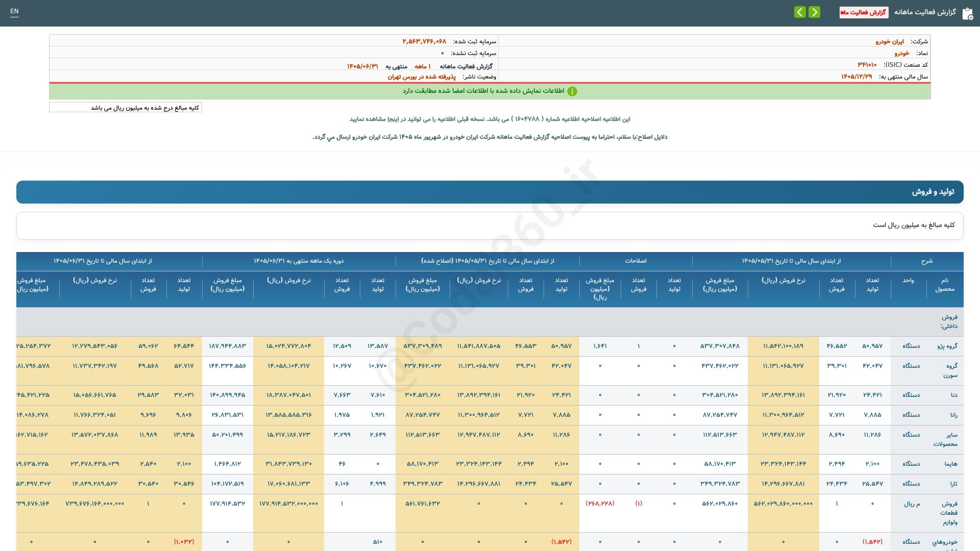The width and height of the screenshot is (980, 551).
Task: Click the دنا product row name
Action: click(954, 395)
